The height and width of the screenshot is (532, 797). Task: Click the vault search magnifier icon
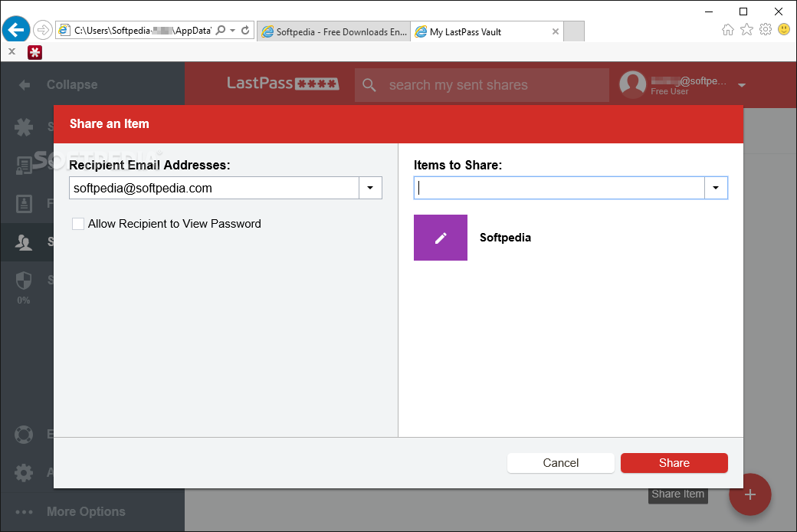(x=369, y=85)
